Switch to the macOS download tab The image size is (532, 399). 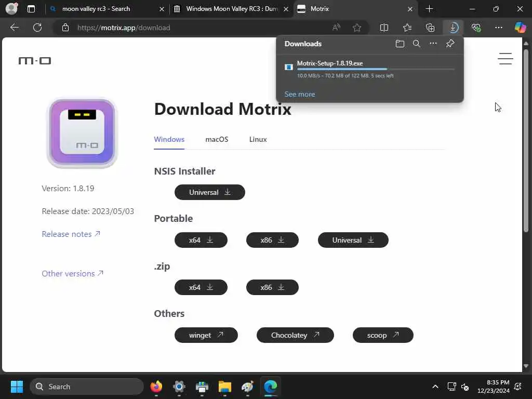(217, 139)
